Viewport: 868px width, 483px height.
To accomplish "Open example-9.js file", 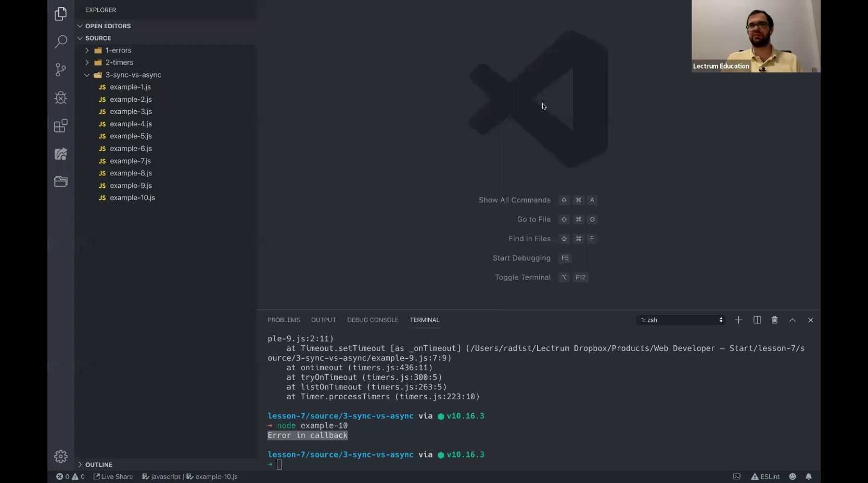I will click(165, 186).
